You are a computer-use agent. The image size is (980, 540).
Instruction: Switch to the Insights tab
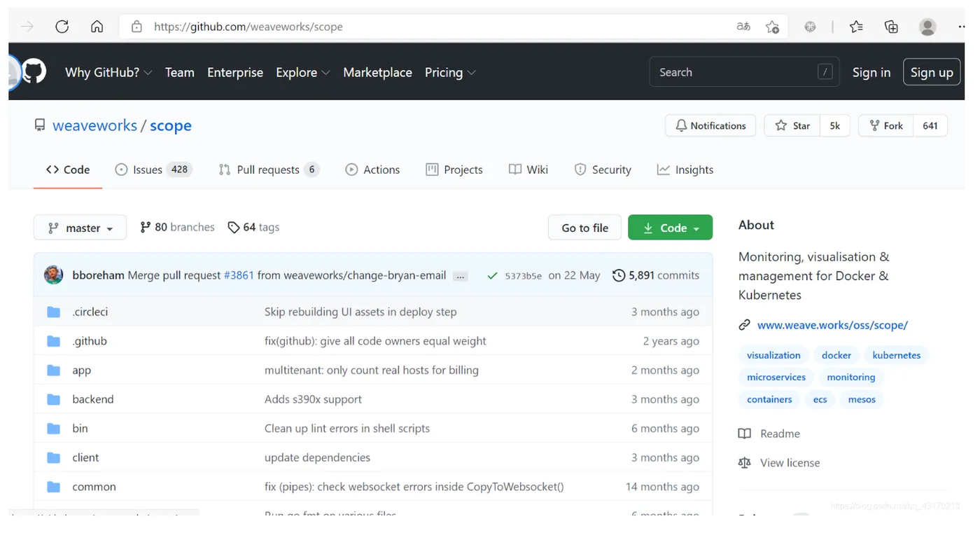[x=685, y=169]
